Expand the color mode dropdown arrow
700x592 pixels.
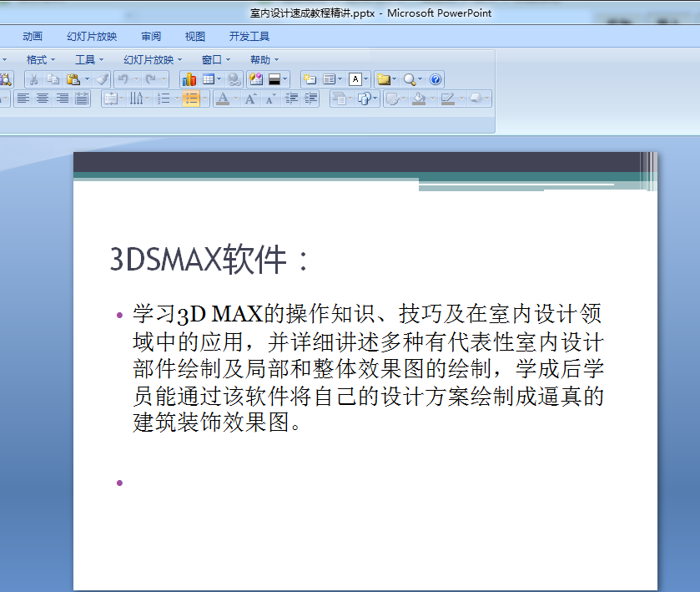tap(285, 79)
